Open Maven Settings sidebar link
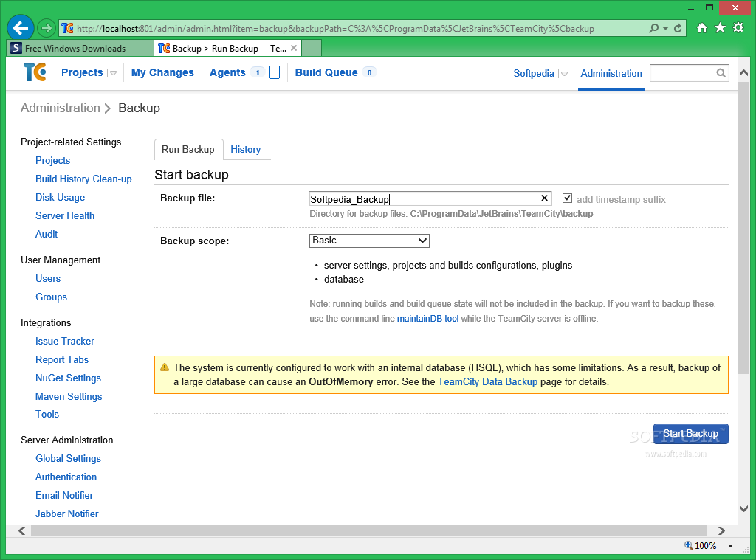The image size is (756, 560). click(x=69, y=396)
